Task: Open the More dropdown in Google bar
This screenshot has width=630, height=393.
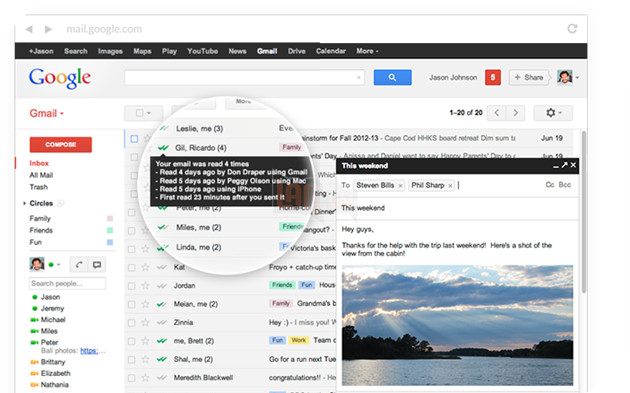Action: point(367,51)
